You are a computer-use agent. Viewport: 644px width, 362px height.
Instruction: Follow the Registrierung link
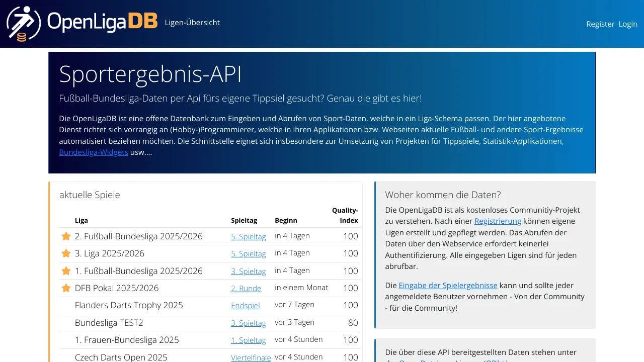pyautogui.click(x=498, y=221)
